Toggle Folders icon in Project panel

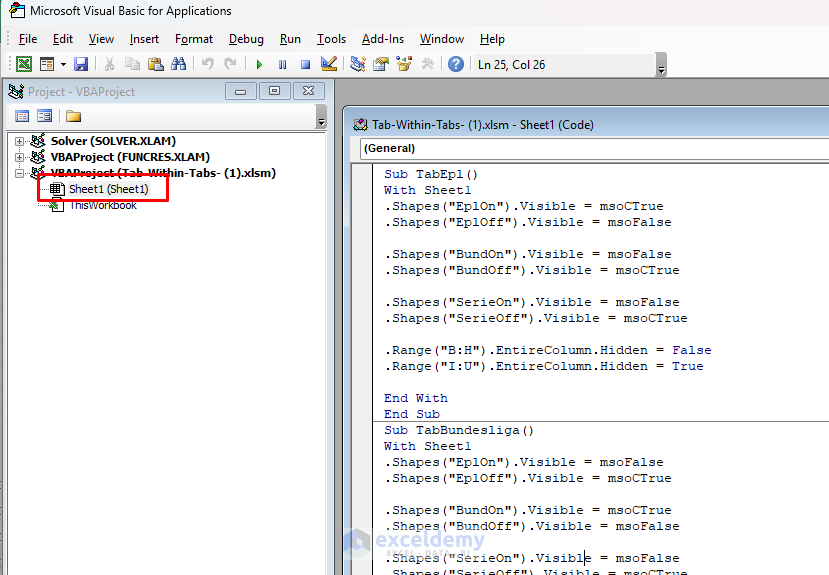pyautogui.click(x=73, y=116)
